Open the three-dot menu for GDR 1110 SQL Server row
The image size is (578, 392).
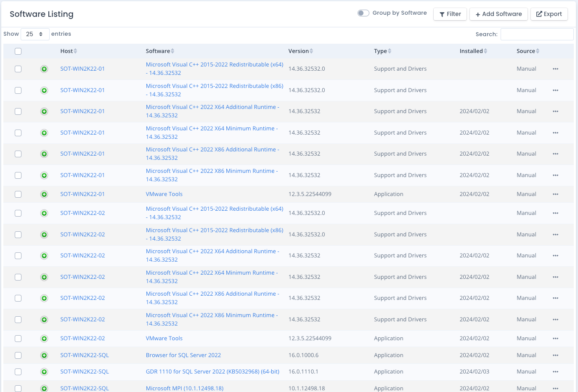[555, 372]
